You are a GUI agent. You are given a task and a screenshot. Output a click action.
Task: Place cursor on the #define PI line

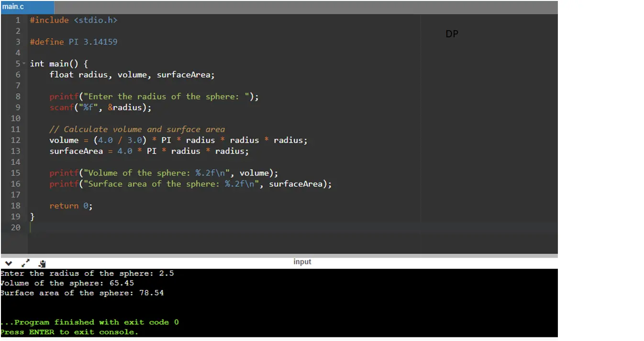click(x=74, y=42)
